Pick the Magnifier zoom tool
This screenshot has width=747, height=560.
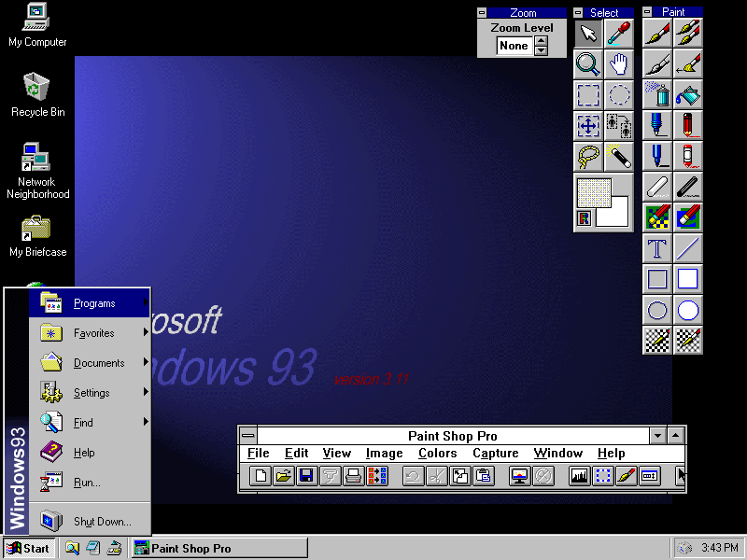point(587,64)
